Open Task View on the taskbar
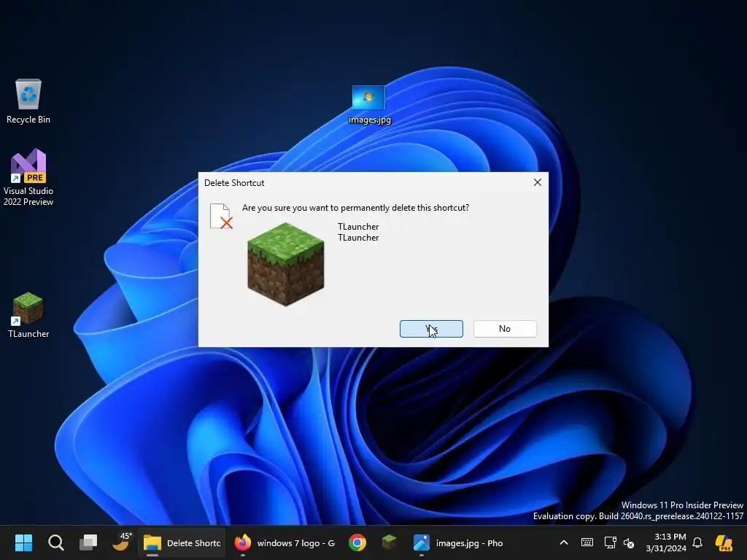This screenshot has width=747, height=560. 88,542
